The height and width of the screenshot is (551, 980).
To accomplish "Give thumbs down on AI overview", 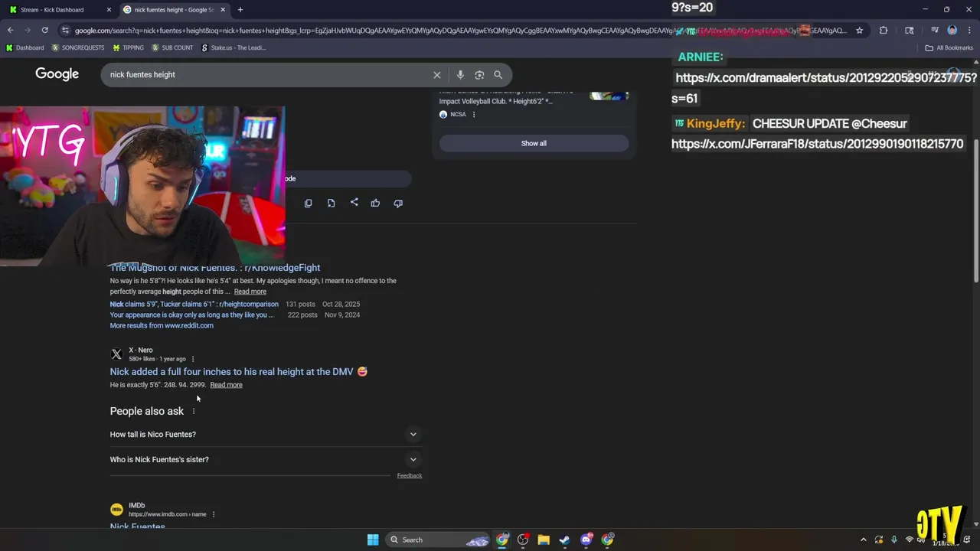I will click(398, 203).
